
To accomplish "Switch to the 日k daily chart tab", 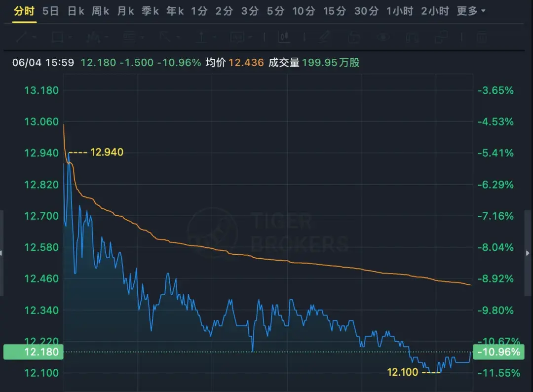I will tap(75, 10).
